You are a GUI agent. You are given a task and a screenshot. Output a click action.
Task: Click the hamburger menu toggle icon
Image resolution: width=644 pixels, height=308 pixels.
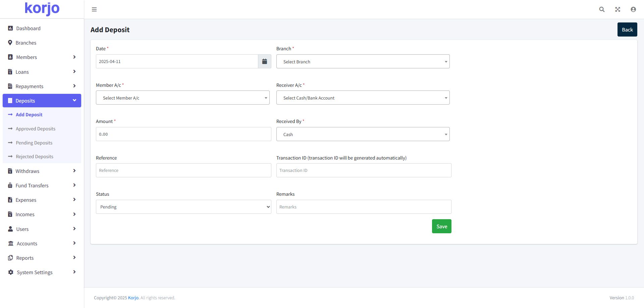click(94, 9)
